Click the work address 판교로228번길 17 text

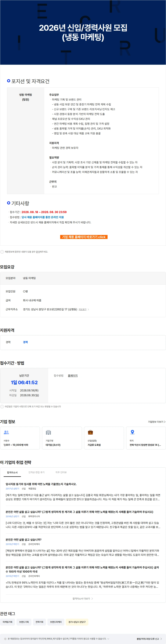click(x=50, y=309)
